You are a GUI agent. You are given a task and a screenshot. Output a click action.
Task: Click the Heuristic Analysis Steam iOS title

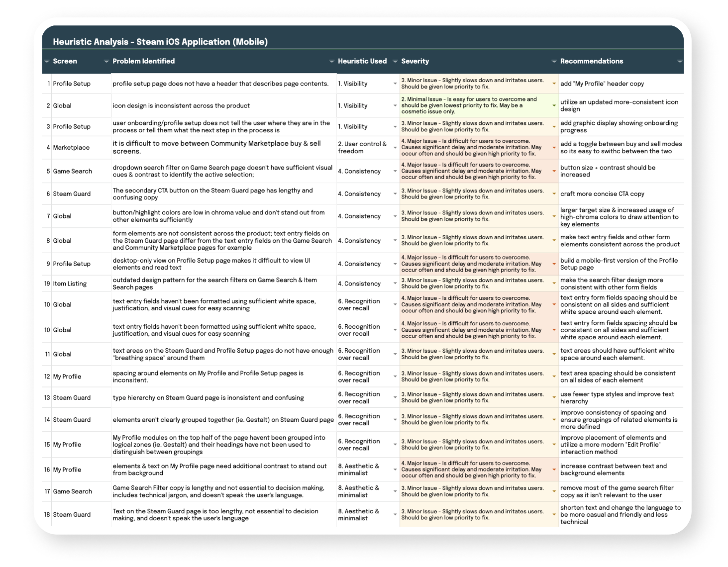click(160, 42)
